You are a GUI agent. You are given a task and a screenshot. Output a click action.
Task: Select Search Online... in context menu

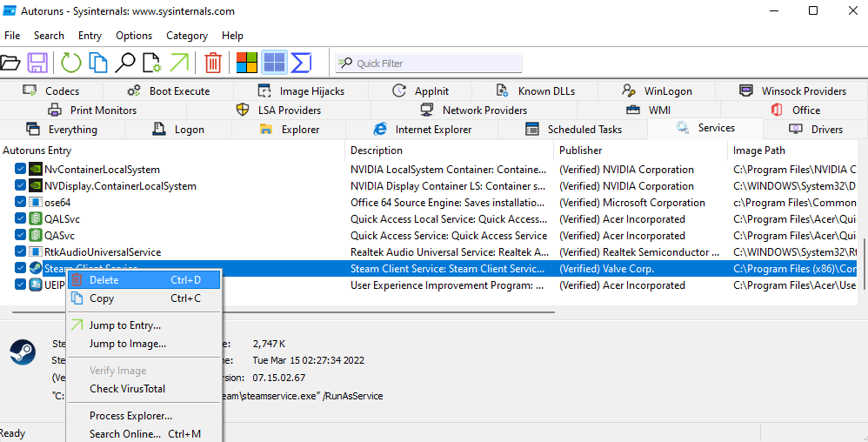(144, 433)
